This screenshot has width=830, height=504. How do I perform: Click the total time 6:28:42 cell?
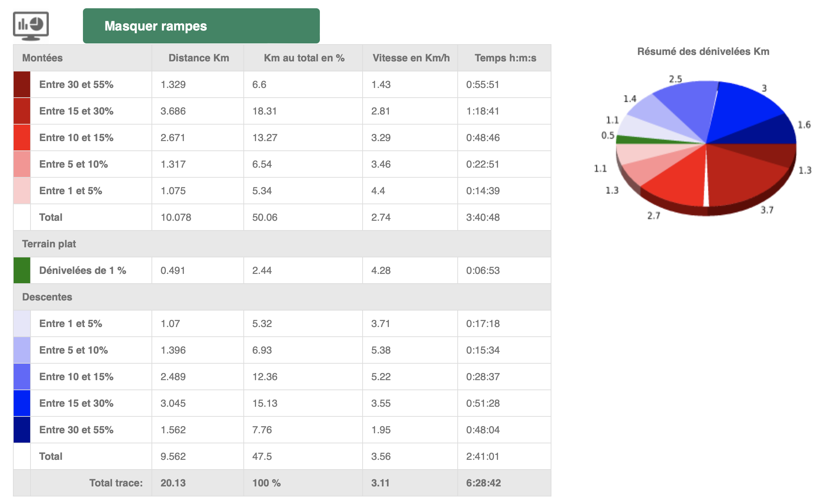[x=483, y=483]
